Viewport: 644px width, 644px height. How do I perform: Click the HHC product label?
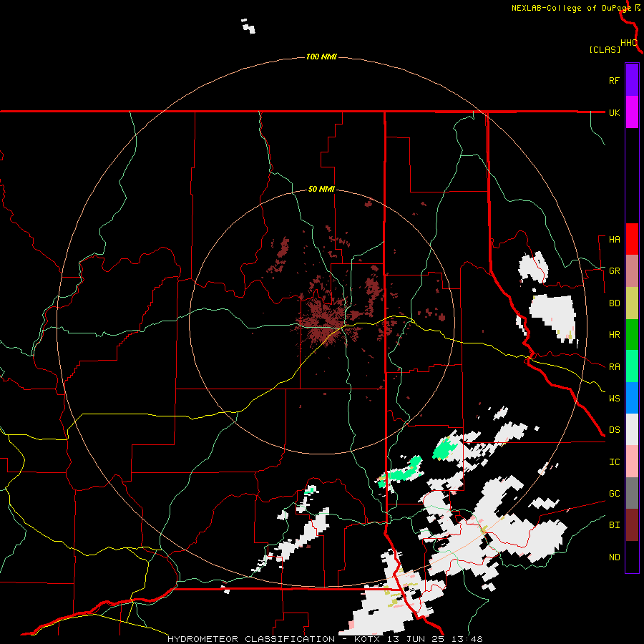pos(628,43)
